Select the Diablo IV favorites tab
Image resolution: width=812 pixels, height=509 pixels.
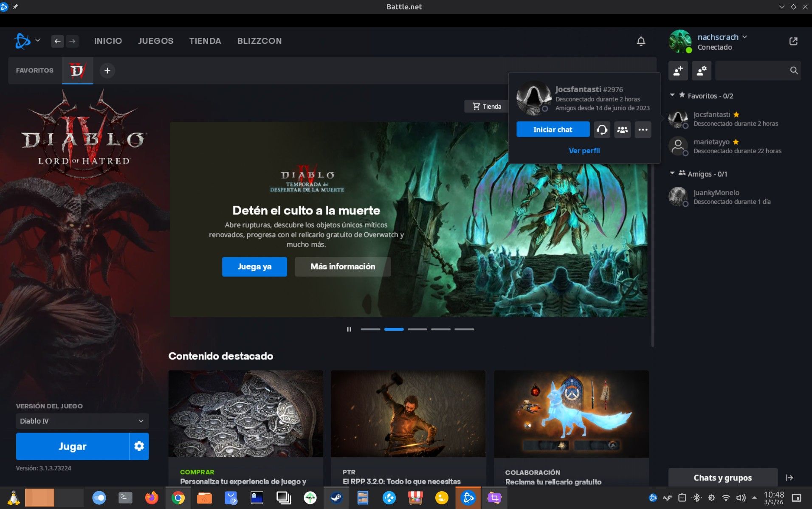point(77,70)
